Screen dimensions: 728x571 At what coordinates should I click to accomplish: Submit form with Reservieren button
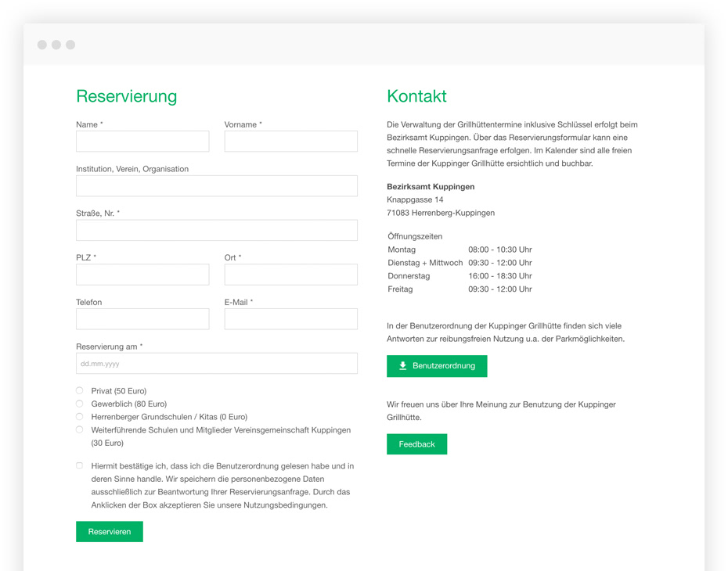pyautogui.click(x=110, y=532)
